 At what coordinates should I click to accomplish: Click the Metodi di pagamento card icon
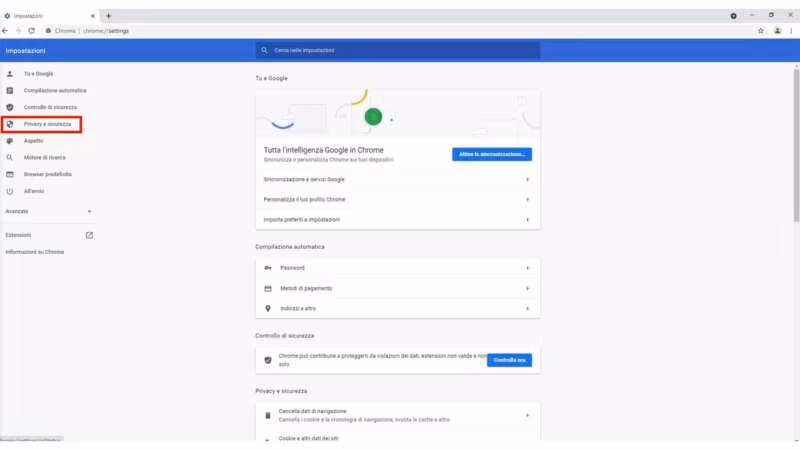click(x=268, y=289)
